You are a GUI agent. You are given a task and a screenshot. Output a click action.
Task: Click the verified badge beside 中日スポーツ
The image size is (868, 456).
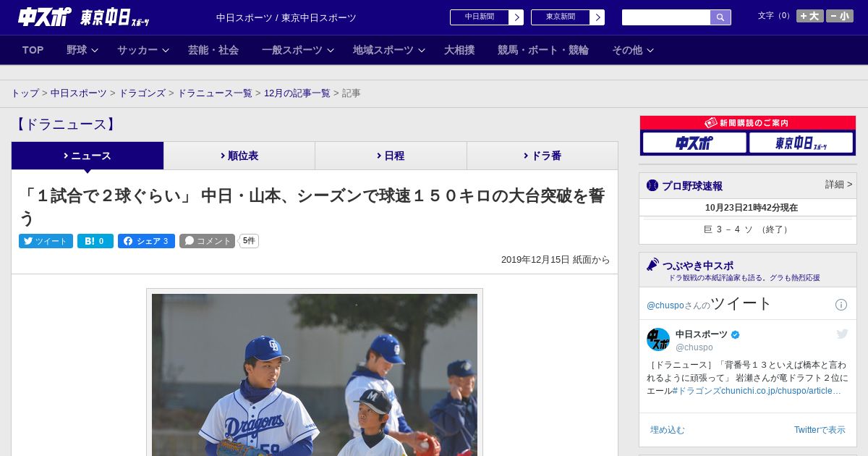(736, 334)
